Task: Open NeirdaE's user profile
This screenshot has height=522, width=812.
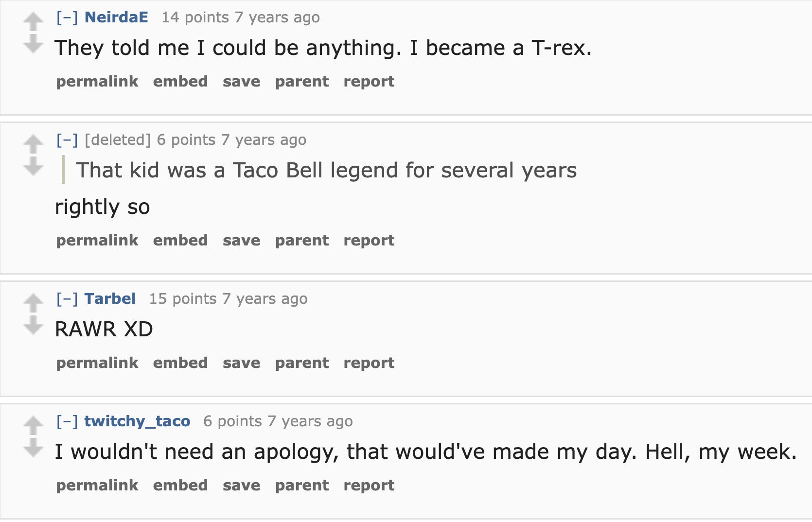Action: (x=116, y=17)
